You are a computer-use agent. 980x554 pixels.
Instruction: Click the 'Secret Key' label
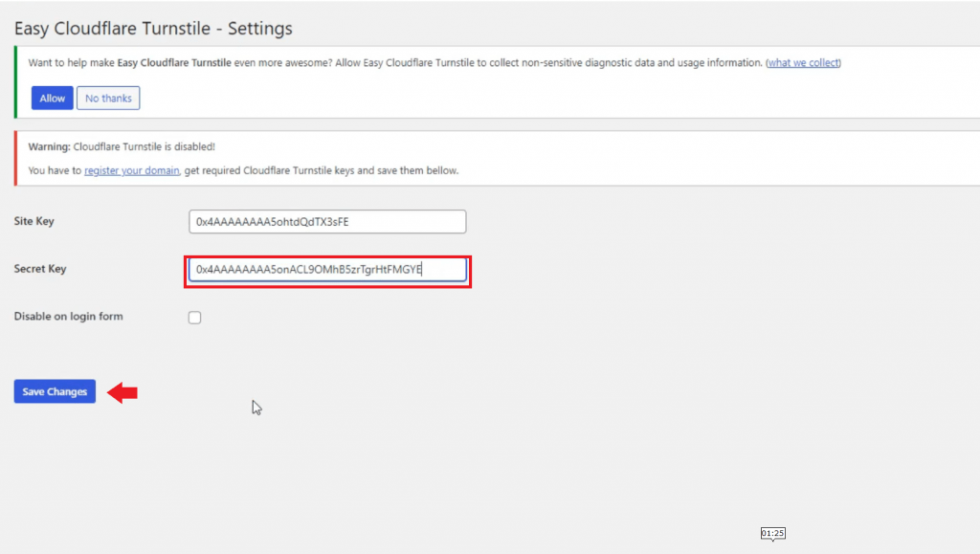pyautogui.click(x=40, y=269)
